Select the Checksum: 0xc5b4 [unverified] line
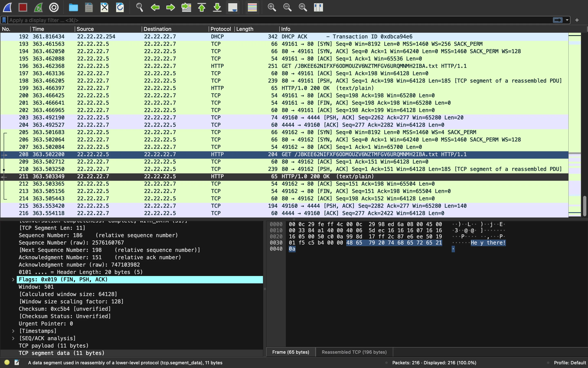The width and height of the screenshot is (588, 368). pyautogui.click(x=140, y=309)
